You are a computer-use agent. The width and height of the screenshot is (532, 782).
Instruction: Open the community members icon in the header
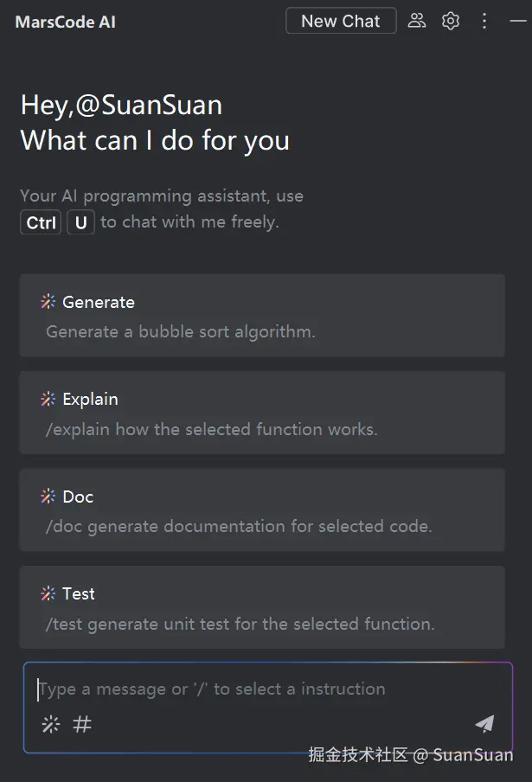pyautogui.click(x=417, y=21)
